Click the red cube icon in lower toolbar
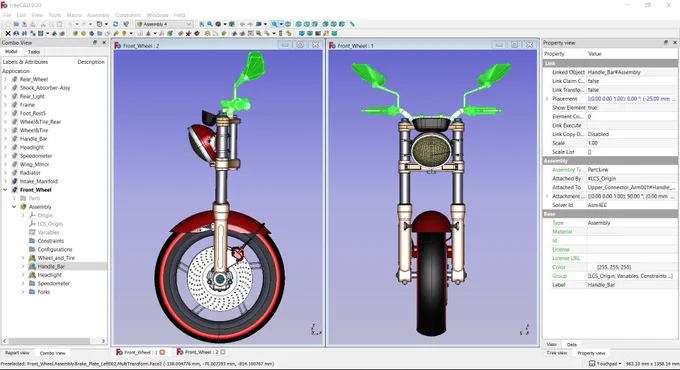680x370 pixels. pos(317,33)
